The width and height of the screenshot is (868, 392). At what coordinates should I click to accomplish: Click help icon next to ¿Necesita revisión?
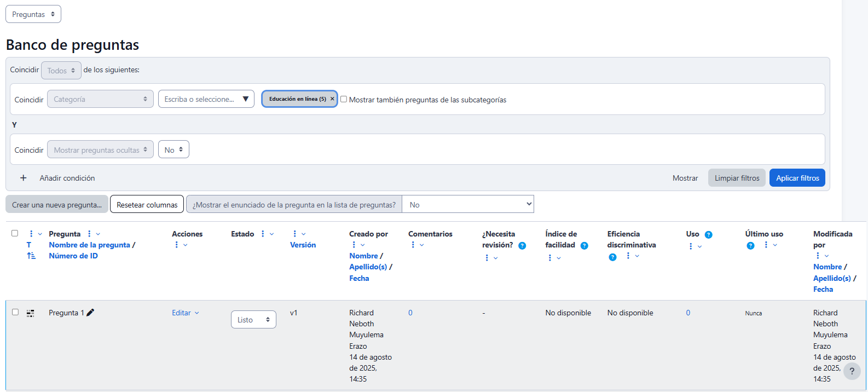pyautogui.click(x=522, y=246)
